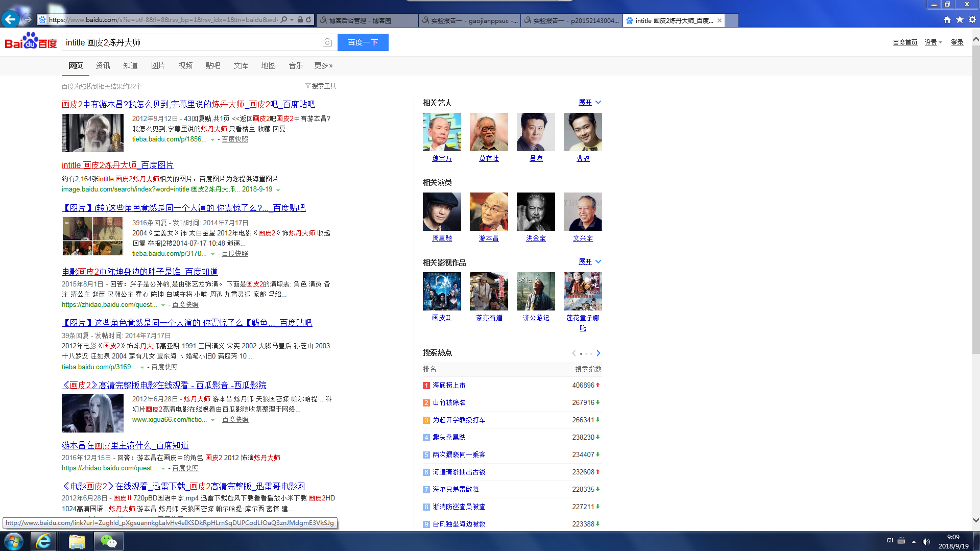Open the browser Home icon
This screenshot has width=980, height=551.
[x=947, y=20]
